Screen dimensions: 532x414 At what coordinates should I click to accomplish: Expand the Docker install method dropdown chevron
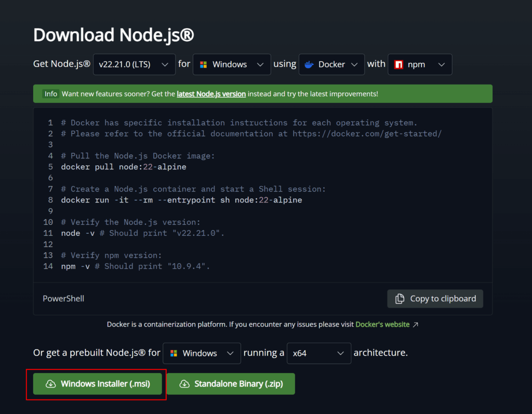coord(354,64)
